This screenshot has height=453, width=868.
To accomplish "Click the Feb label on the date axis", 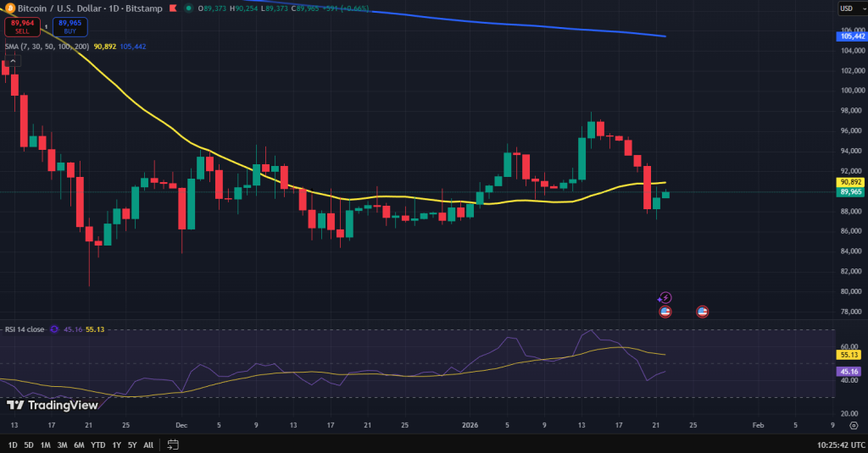I will point(758,425).
